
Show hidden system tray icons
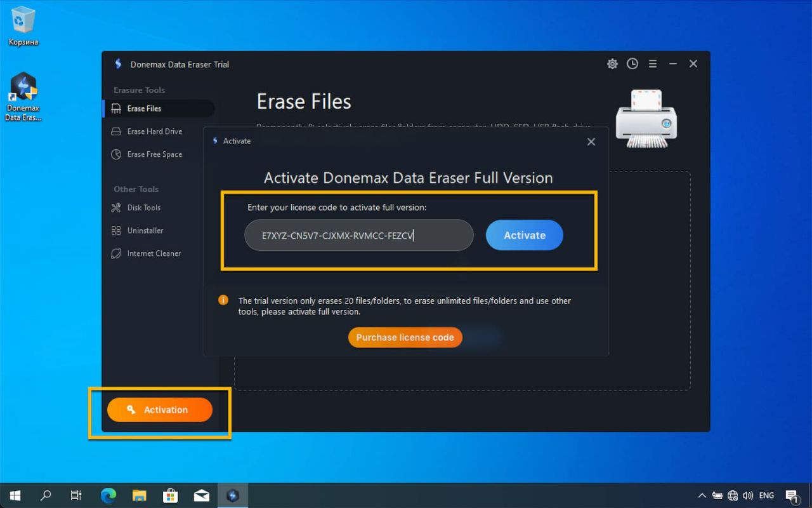pyautogui.click(x=702, y=495)
